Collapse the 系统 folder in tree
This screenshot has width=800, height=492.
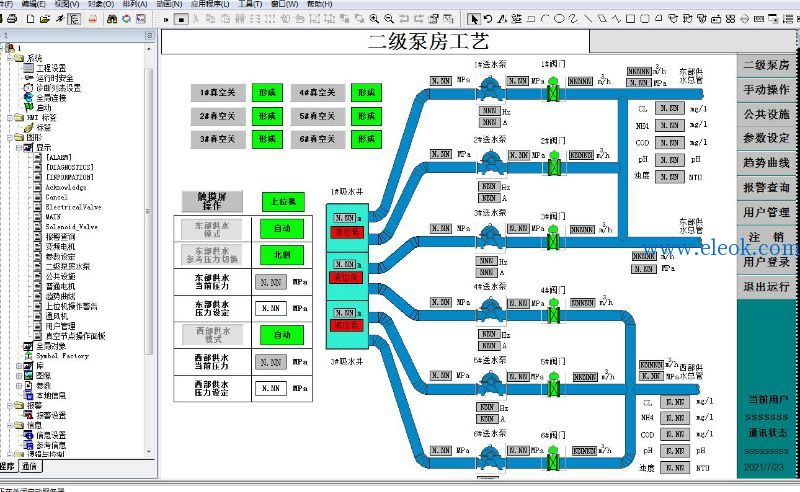(10, 58)
